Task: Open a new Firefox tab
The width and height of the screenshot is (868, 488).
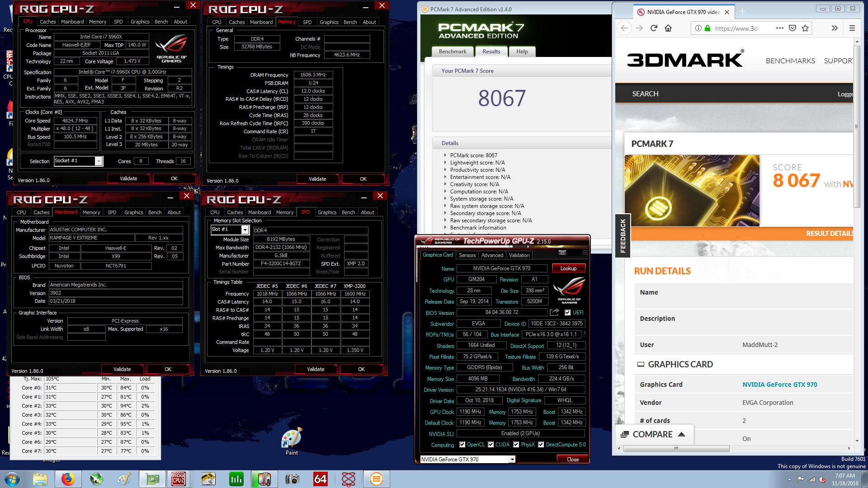Action: pyautogui.click(x=742, y=12)
